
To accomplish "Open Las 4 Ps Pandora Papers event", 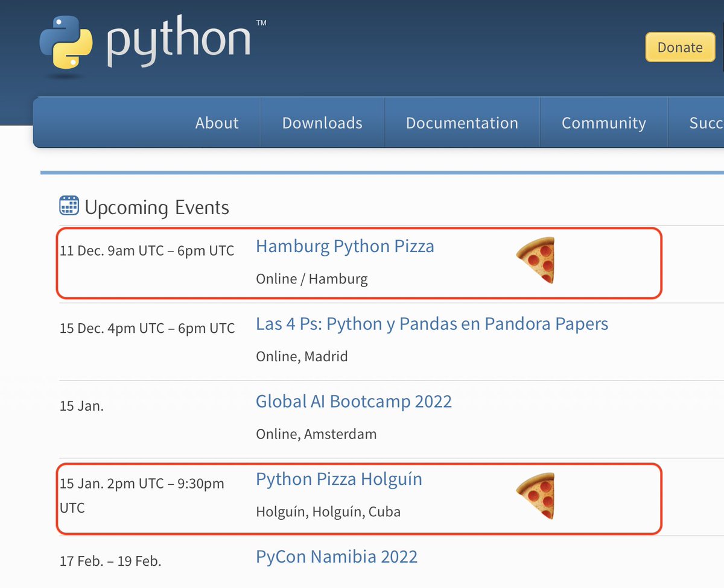I will click(x=431, y=324).
